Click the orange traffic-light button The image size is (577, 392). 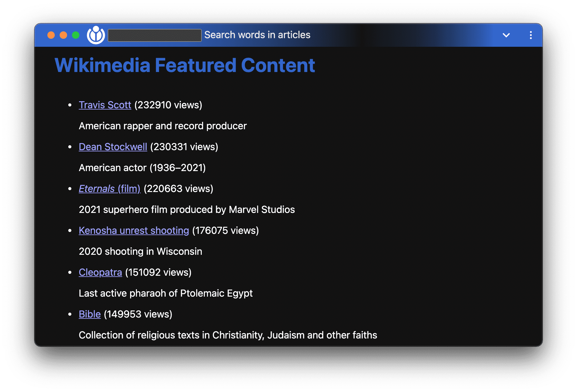coord(51,35)
